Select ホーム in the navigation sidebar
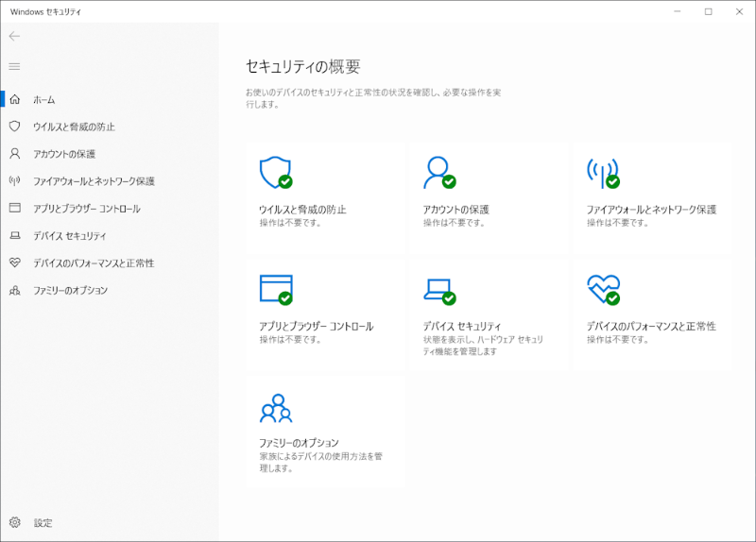Viewport: 756px width, 542px height. click(x=44, y=99)
